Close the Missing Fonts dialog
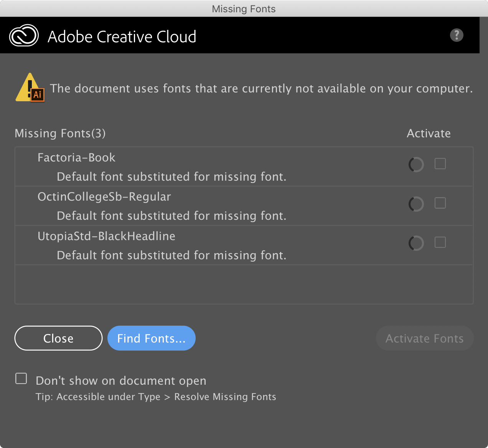The image size is (488, 448). point(58,338)
